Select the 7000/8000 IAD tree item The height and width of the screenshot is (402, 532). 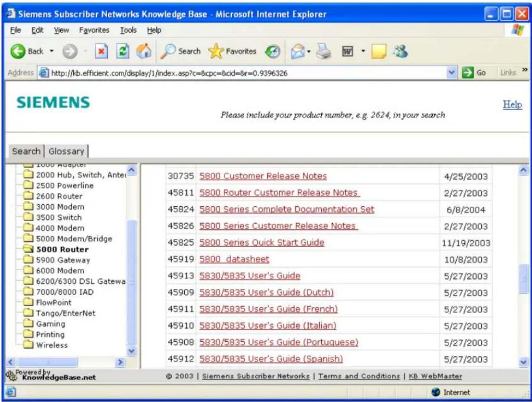coord(65,292)
